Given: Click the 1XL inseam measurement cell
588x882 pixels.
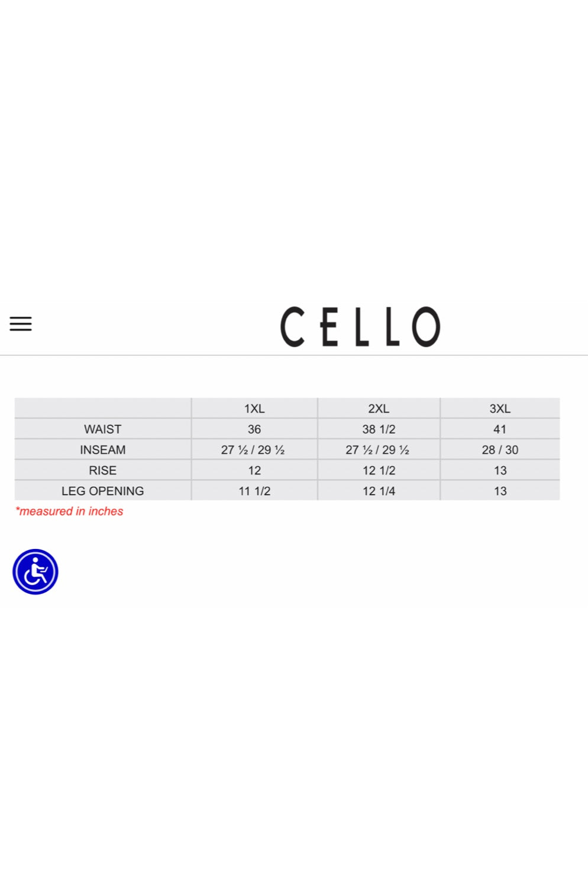Looking at the screenshot, I should (x=253, y=450).
